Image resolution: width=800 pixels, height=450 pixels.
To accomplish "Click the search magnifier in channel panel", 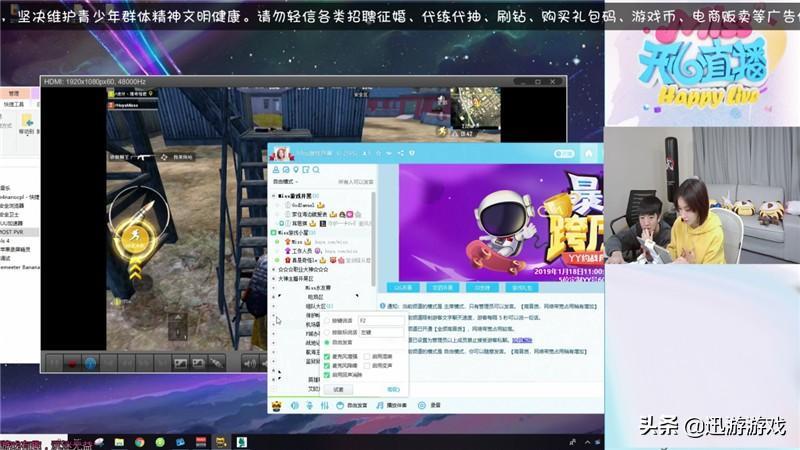I will click(x=316, y=170).
